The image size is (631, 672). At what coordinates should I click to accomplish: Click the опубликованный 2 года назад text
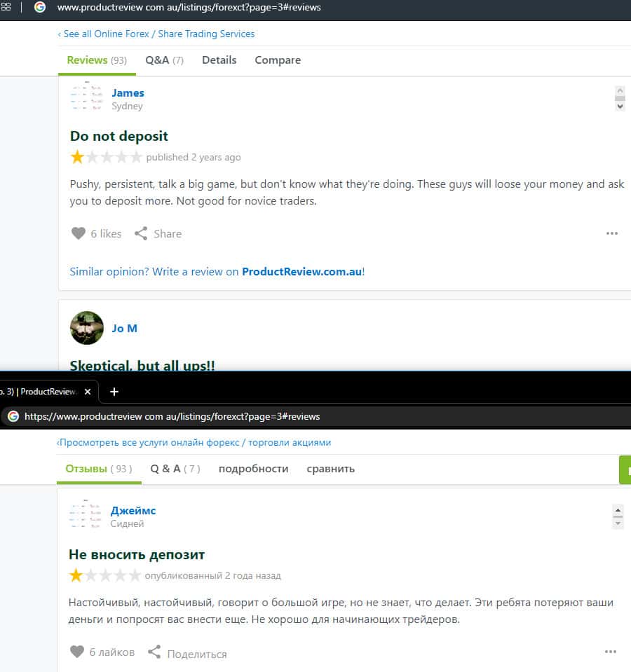tap(212, 575)
